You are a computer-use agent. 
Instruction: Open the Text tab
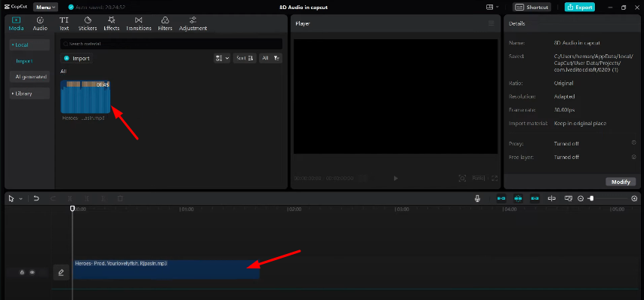64,24
